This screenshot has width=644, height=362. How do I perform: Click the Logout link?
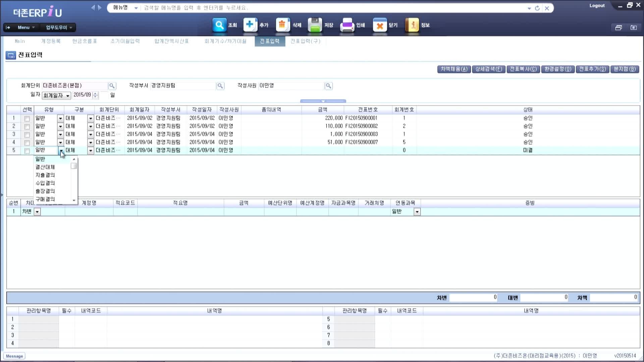(597, 6)
